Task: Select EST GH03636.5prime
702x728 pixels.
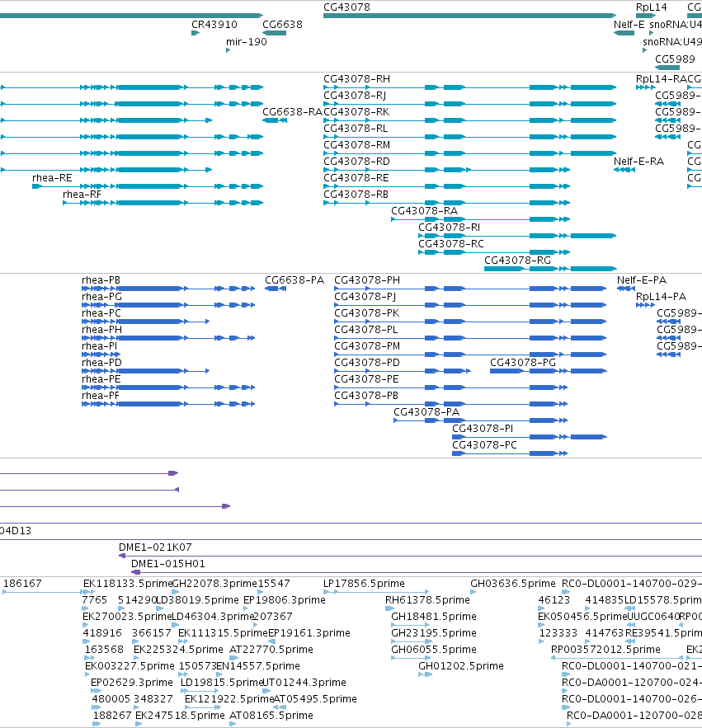Action: click(x=473, y=592)
